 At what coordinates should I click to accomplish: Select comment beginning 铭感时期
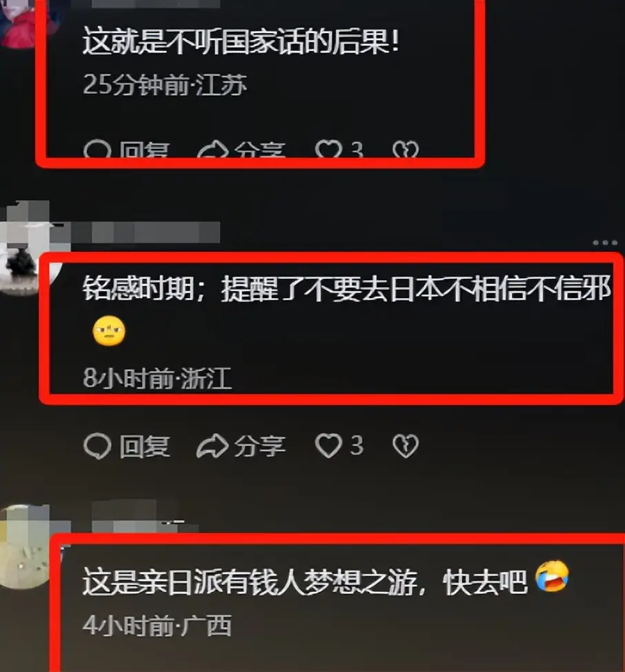[x=346, y=288]
